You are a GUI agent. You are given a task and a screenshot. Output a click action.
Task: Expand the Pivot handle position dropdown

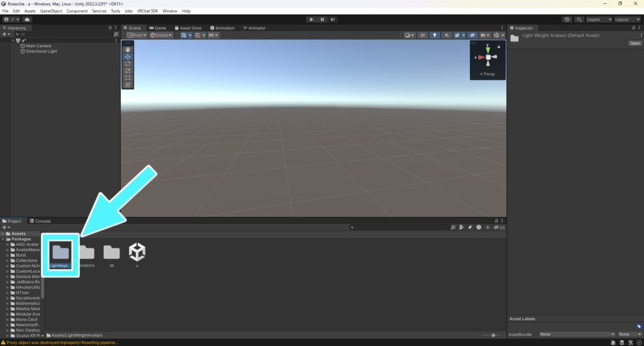136,35
